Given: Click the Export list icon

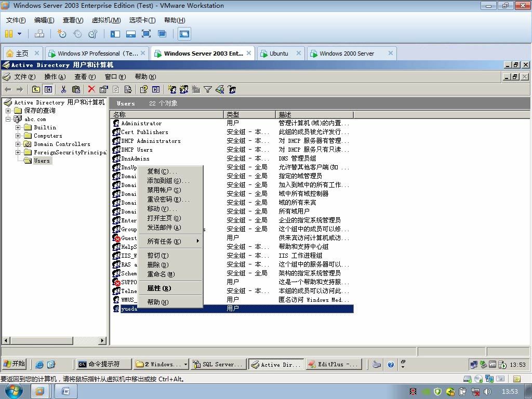Looking at the screenshot, I should pyautogui.click(x=128, y=89).
